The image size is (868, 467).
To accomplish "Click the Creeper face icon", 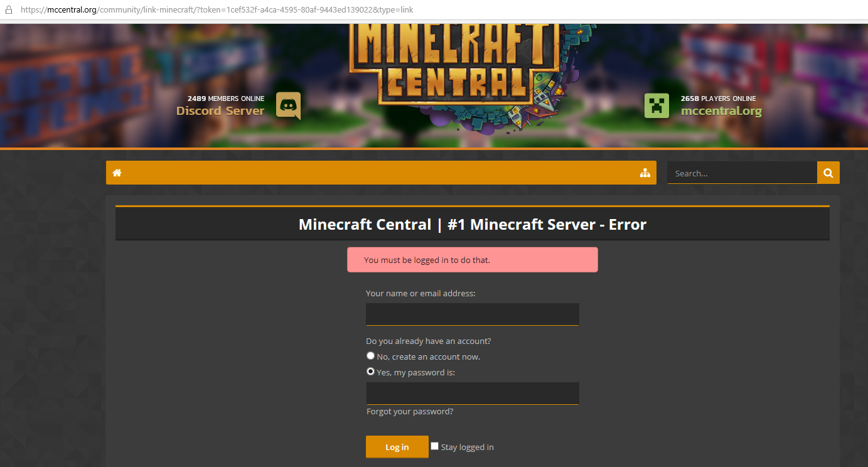I will 656,105.
